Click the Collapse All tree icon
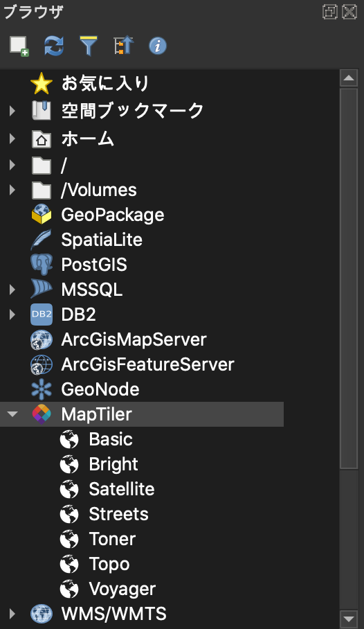This screenshot has height=629, width=364. tap(123, 46)
